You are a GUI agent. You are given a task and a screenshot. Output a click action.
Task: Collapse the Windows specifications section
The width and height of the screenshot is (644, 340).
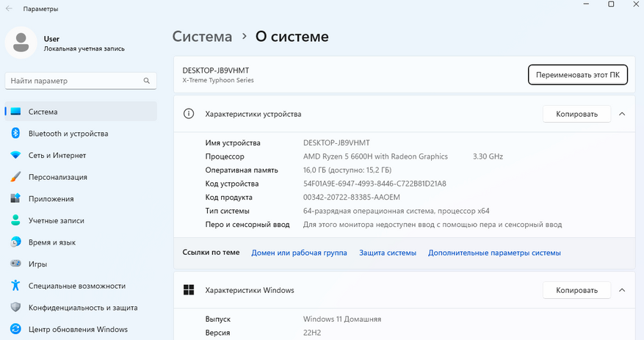[622, 290]
